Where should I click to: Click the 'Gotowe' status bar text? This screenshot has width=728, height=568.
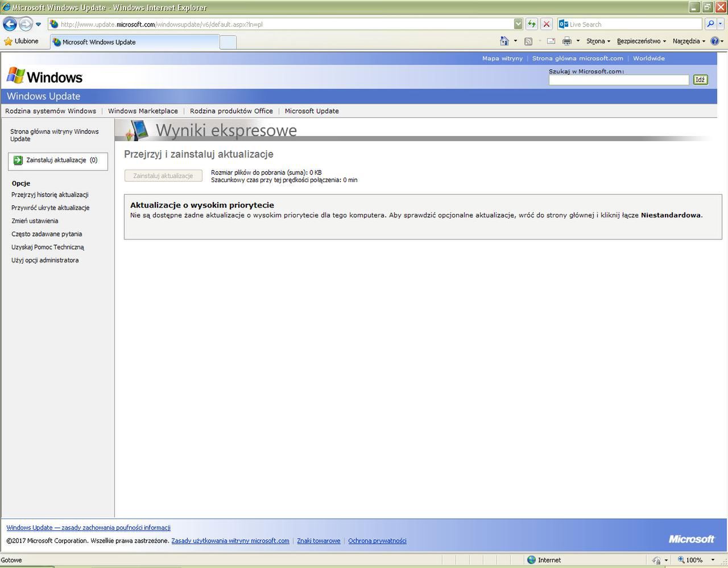[11, 560]
